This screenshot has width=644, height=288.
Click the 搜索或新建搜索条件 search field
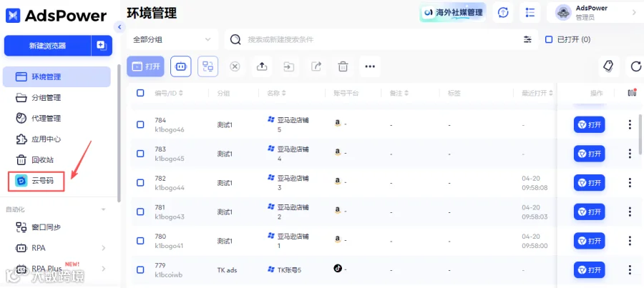click(381, 39)
